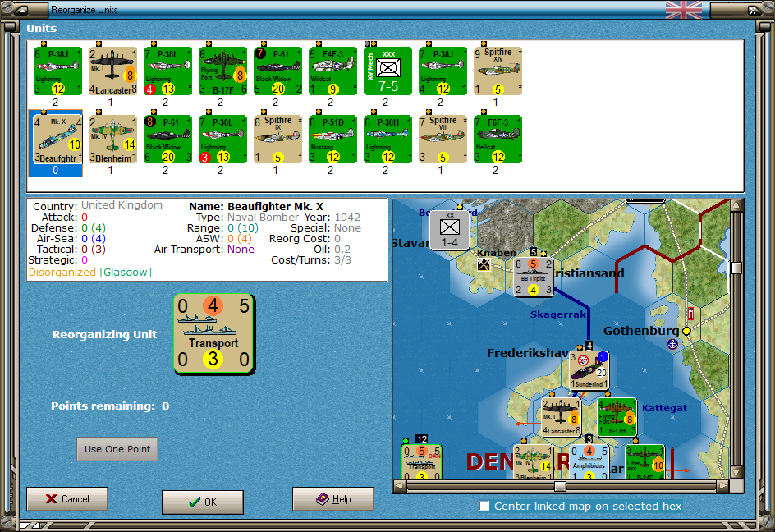Viewport: 775px width, 532px height.
Task: Click the Blenheim counter on the map
Action: pyautogui.click(x=533, y=462)
